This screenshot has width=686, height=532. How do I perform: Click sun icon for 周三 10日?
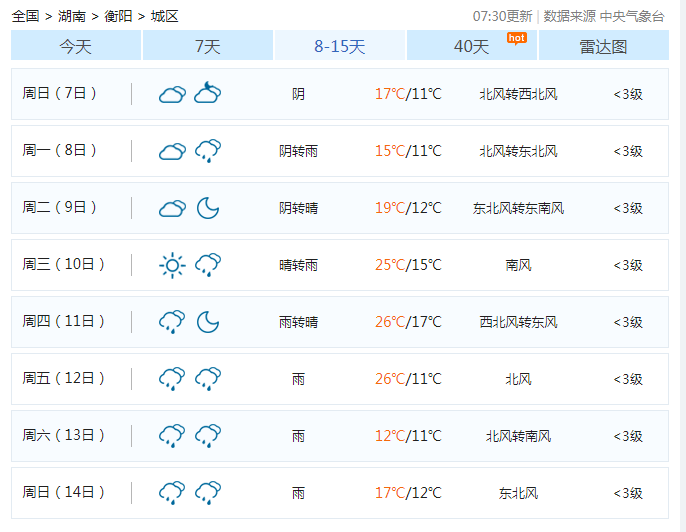pos(172,265)
